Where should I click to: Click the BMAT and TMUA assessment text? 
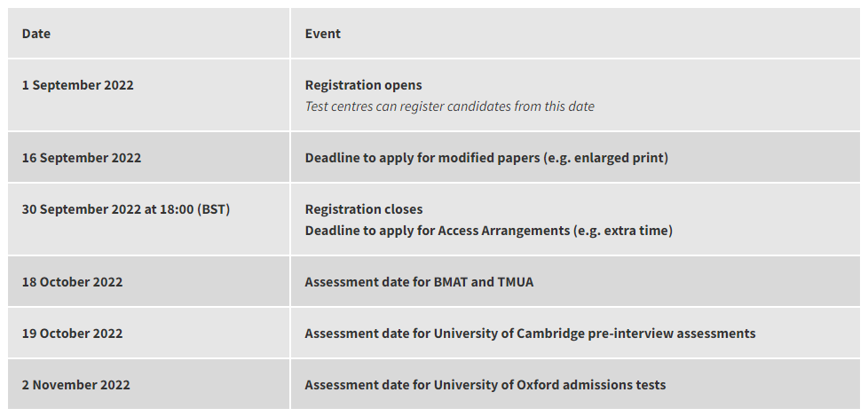point(419,282)
